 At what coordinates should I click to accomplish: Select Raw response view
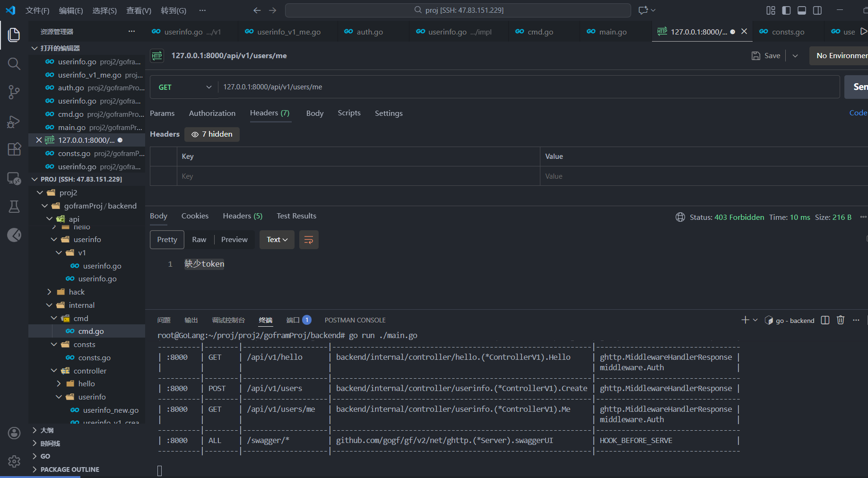click(199, 240)
